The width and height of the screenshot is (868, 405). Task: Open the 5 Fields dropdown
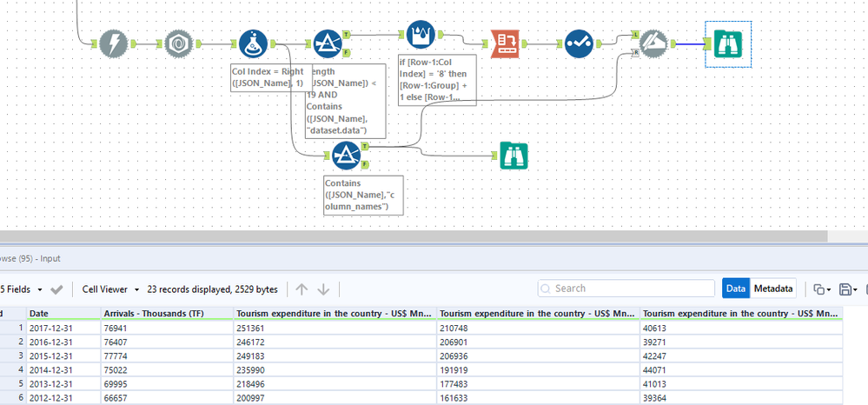pos(22,289)
